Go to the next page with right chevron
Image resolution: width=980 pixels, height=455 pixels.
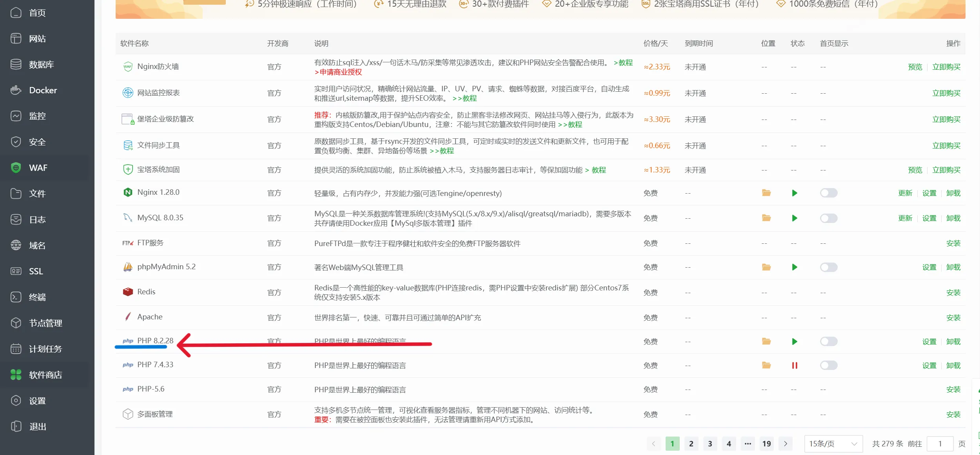point(786,444)
